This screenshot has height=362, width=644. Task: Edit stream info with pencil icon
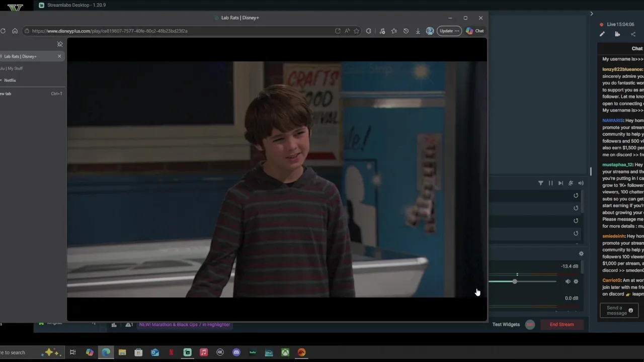602,34
